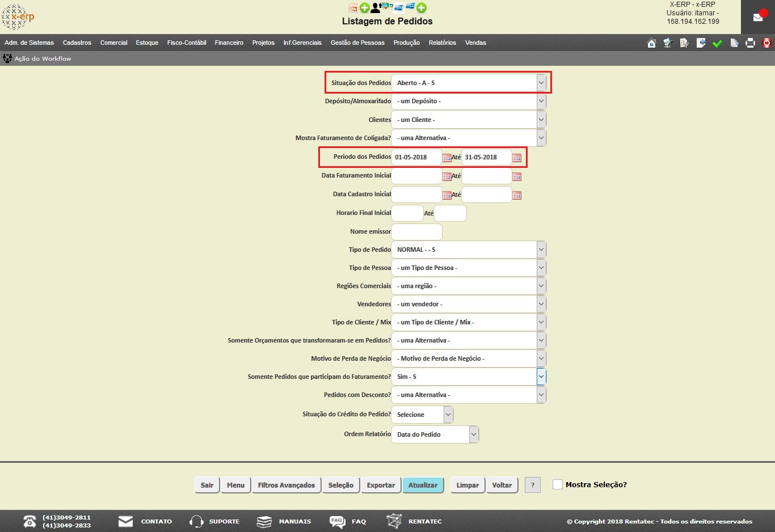This screenshot has width=775, height=532.
Task: Open the Relatórios menu
Action: click(x=443, y=43)
